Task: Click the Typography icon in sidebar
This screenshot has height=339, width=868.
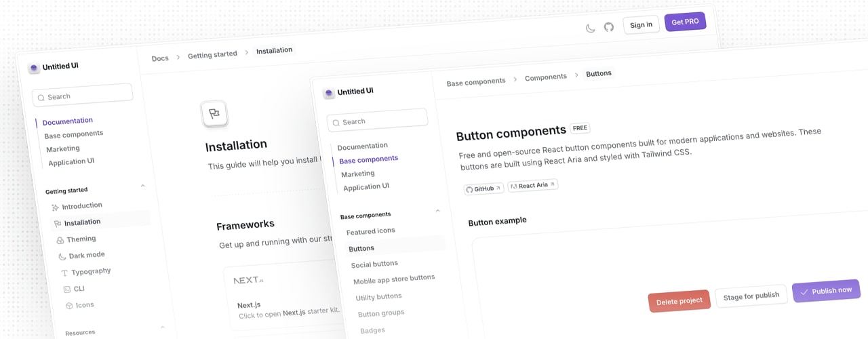Action: click(x=64, y=273)
